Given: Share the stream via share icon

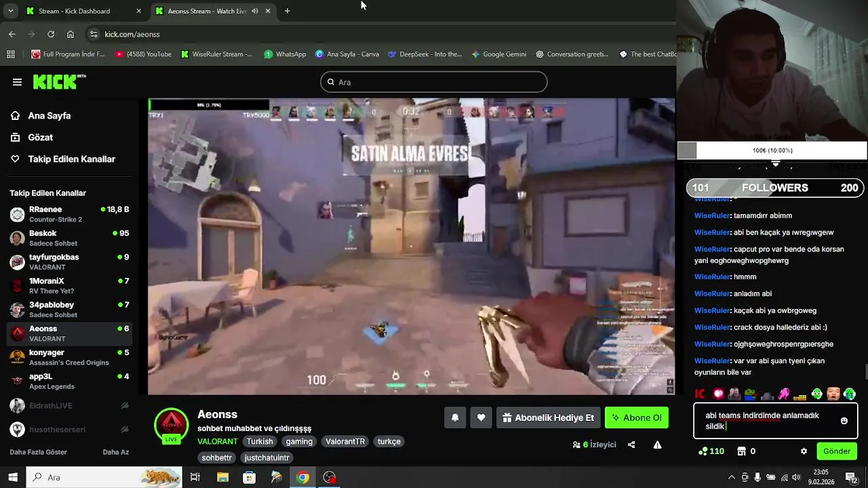Looking at the screenshot, I should click(631, 445).
